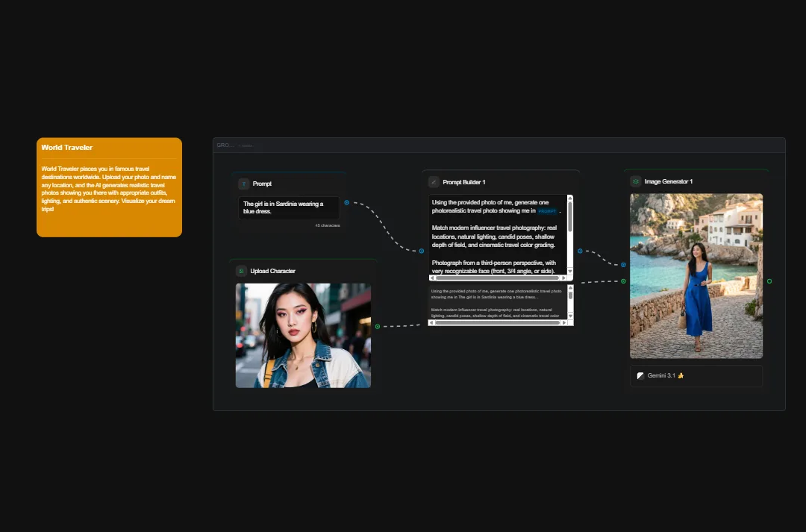Image resolution: width=806 pixels, height=532 pixels.
Task: Click the Upload Character image icon
Action: pyautogui.click(x=241, y=270)
